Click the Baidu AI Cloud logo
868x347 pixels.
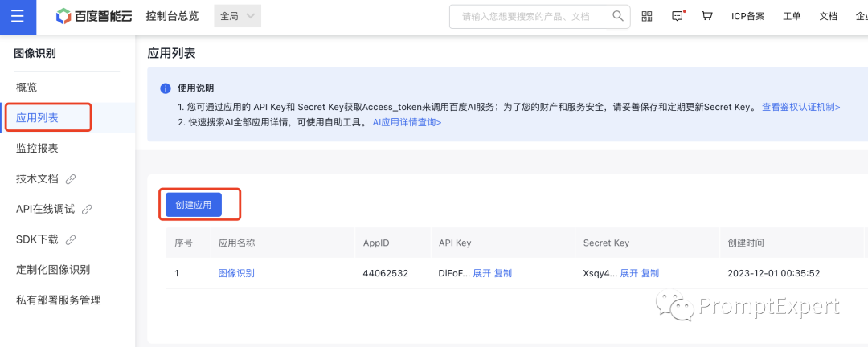(94, 16)
